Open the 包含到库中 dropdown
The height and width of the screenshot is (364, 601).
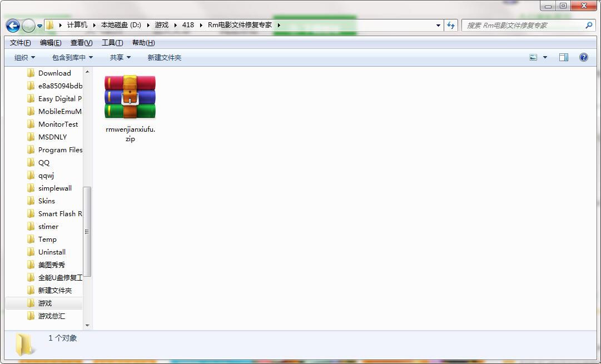click(72, 57)
